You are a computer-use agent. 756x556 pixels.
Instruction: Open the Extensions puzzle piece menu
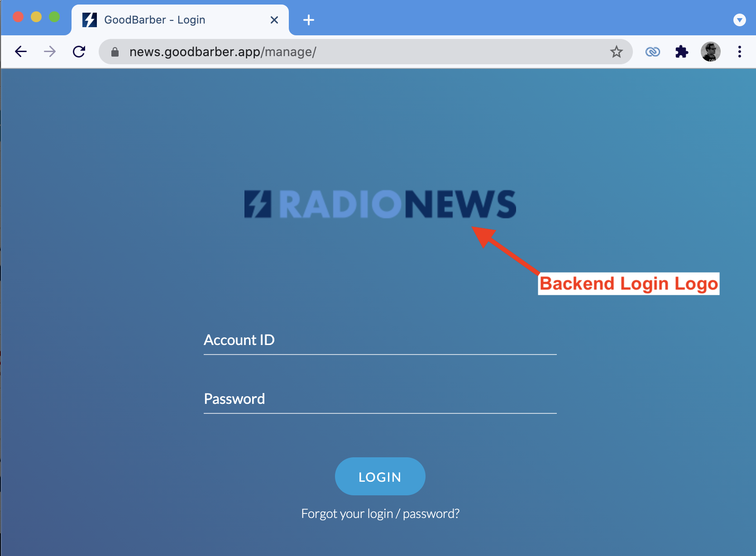681,52
